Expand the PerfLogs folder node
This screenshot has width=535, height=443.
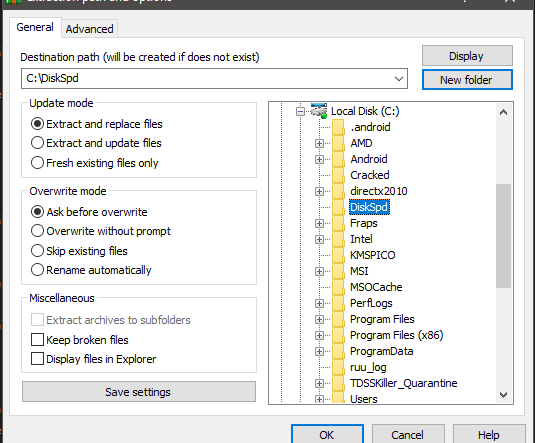(x=319, y=304)
